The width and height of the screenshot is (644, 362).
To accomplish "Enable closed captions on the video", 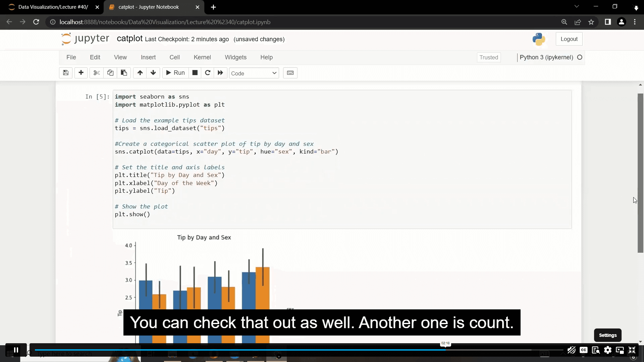I will [583, 350].
